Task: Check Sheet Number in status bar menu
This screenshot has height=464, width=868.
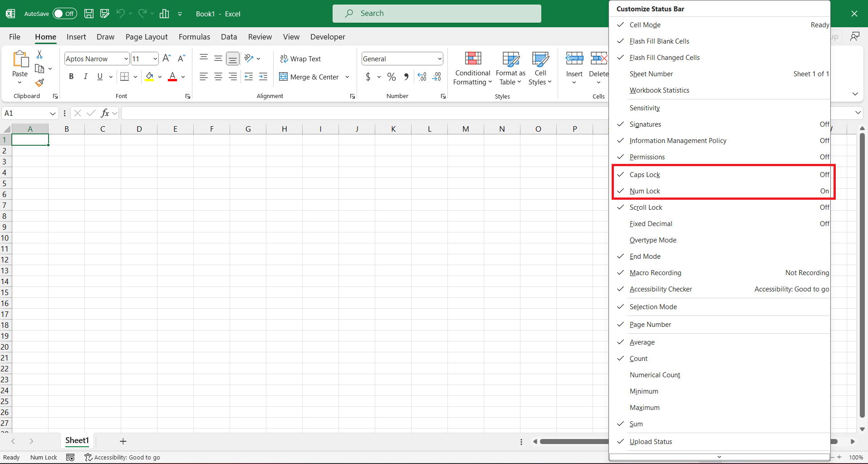Action: pyautogui.click(x=720, y=74)
